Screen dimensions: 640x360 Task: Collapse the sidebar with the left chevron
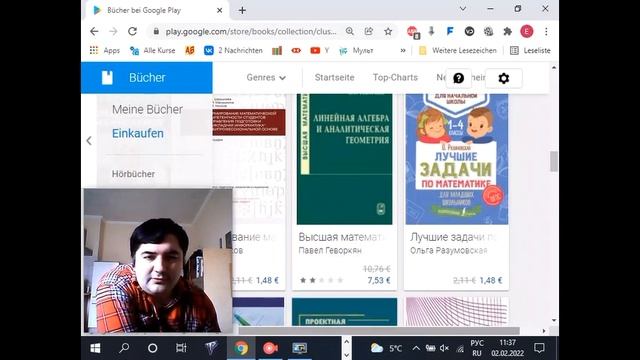pyautogui.click(x=89, y=141)
